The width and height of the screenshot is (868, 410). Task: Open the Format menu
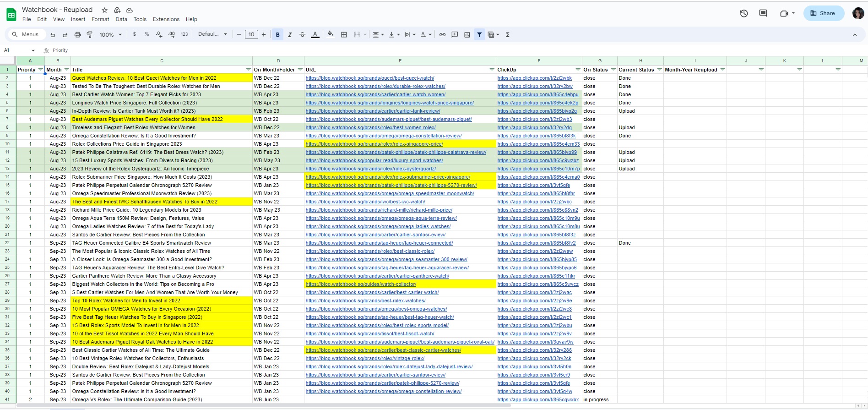[100, 19]
